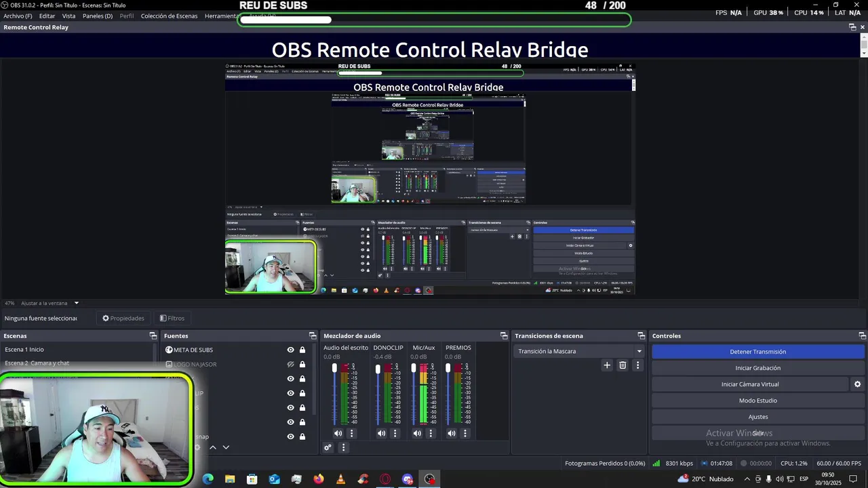This screenshot has height=488, width=868.
Task: Undock the Controles panel
Action: click(862, 335)
